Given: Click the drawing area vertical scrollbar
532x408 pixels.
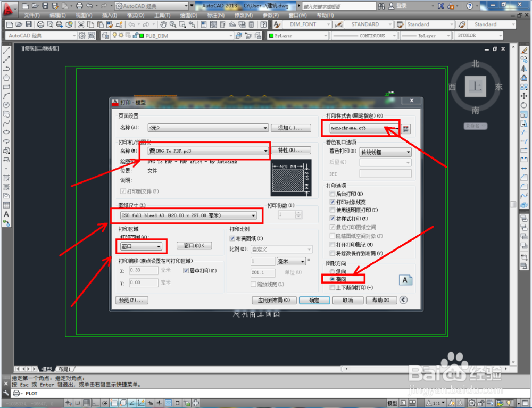Looking at the screenshot, I should (x=513, y=204).
